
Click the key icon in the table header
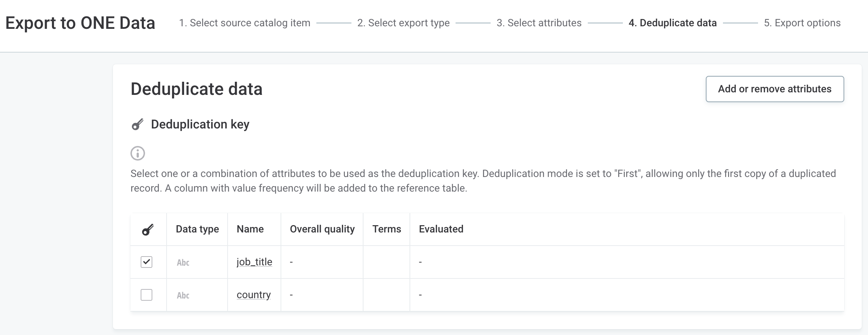[x=148, y=229]
